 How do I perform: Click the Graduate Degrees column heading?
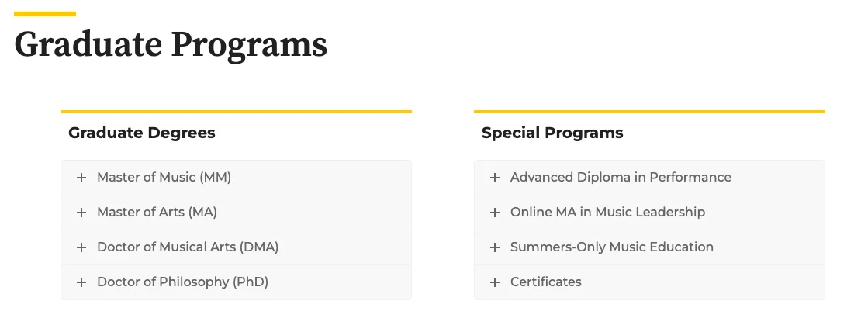[142, 133]
